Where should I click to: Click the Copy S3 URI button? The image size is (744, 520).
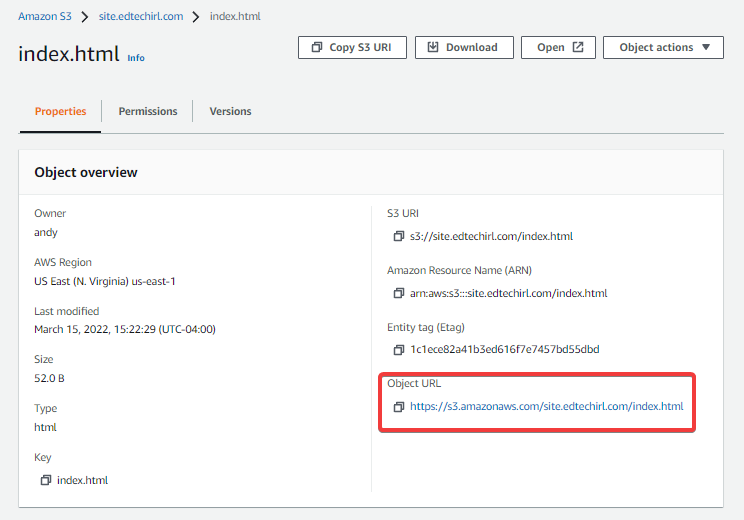click(352, 47)
